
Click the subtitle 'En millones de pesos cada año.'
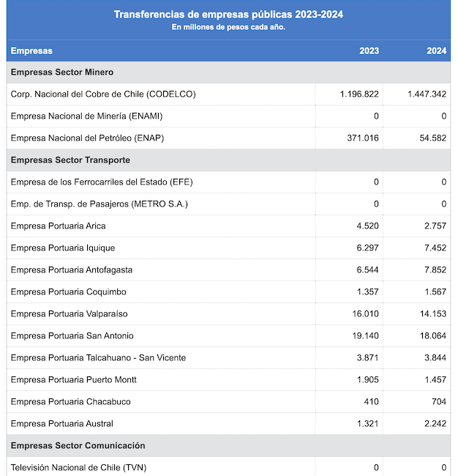(x=228, y=27)
